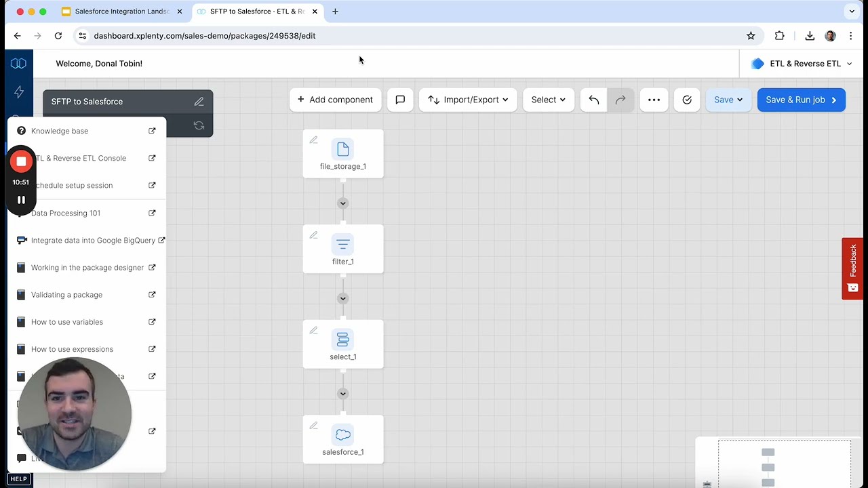868x488 pixels.
Task: Open Chrome three-dot menu
Action: (850, 36)
